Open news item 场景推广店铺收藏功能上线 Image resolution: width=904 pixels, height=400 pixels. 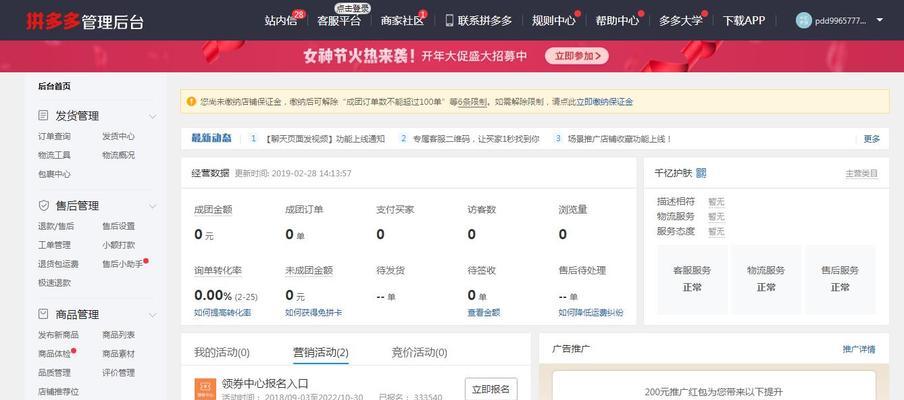(620, 139)
